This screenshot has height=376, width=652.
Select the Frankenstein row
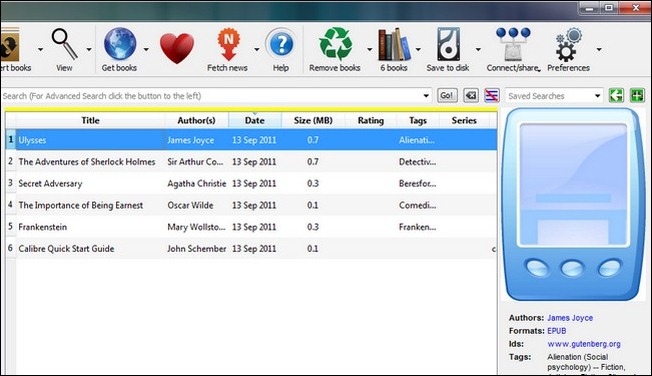(x=251, y=227)
